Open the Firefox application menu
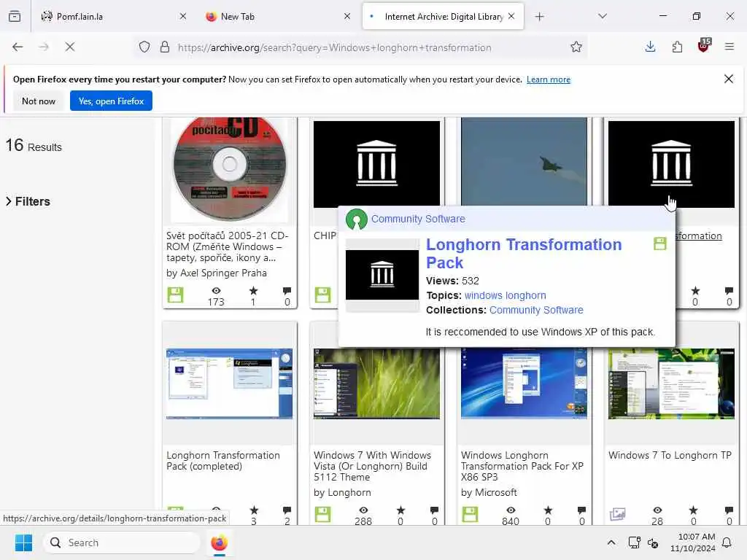The width and height of the screenshot is (747, 560). 729,47
